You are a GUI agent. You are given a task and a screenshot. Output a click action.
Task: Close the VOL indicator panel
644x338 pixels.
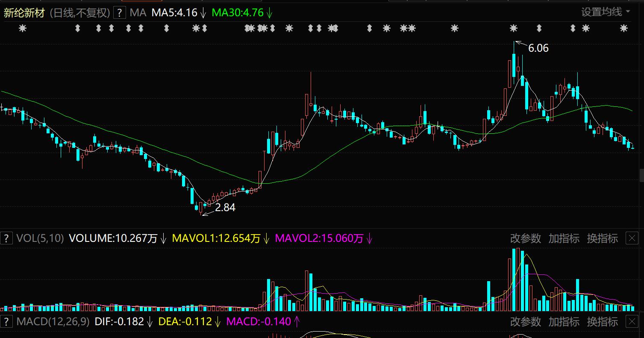coord(632,238)
